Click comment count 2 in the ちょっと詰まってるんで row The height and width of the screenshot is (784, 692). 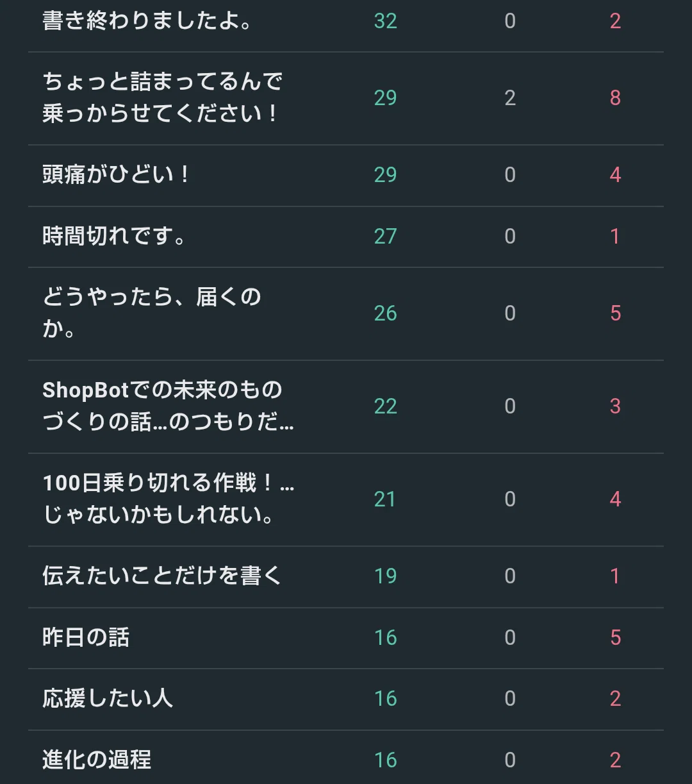510,98
